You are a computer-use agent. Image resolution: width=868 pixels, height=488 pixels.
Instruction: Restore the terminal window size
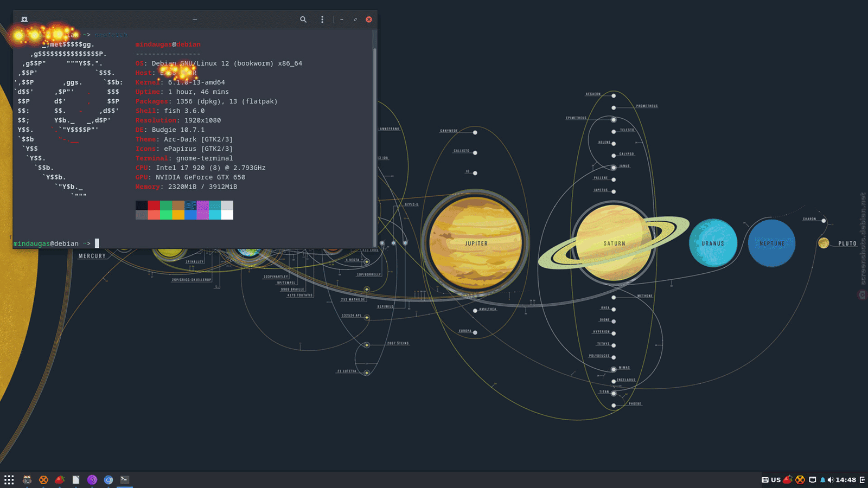(355, 20)
